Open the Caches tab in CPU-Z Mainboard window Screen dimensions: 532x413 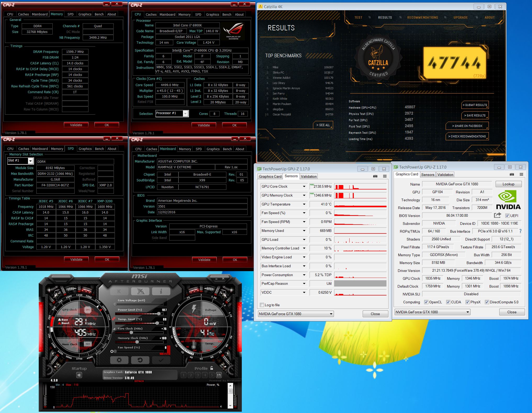click(x=152, y=149)
